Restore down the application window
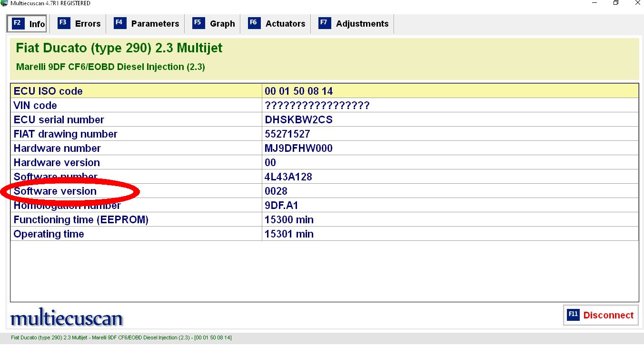Screen dimensions: 644x347 (x=615, y=3)
